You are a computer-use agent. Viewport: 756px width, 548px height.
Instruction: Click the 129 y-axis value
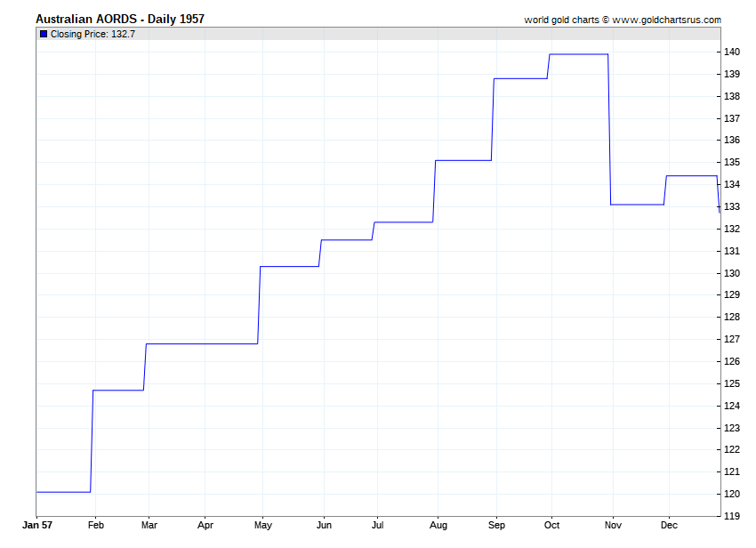coord(732,294)
